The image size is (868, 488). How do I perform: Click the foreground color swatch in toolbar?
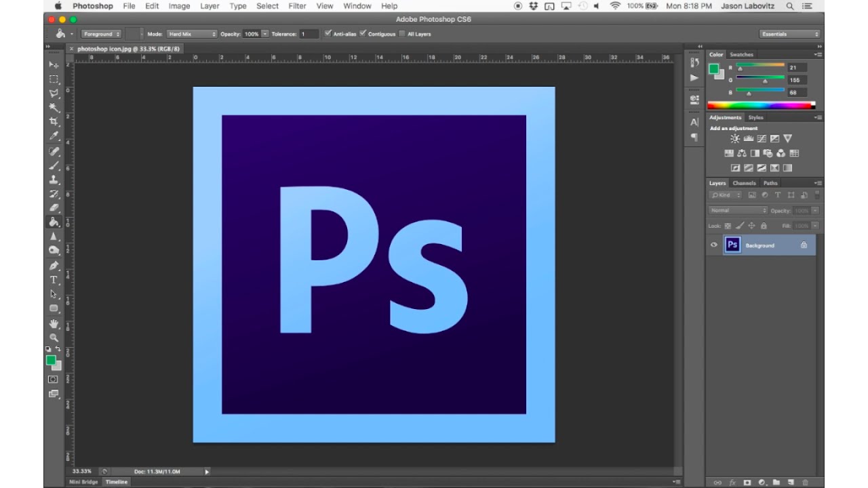[51, 360]
